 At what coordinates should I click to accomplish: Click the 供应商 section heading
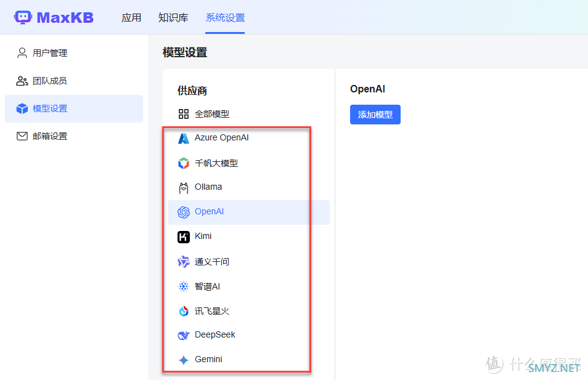click(192, 91)
